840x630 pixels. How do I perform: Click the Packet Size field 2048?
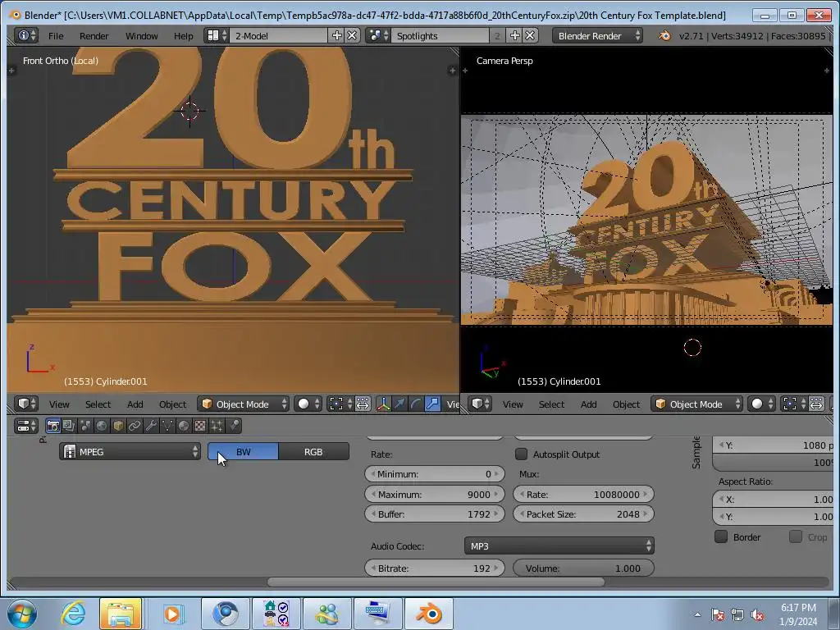[583, 514]
